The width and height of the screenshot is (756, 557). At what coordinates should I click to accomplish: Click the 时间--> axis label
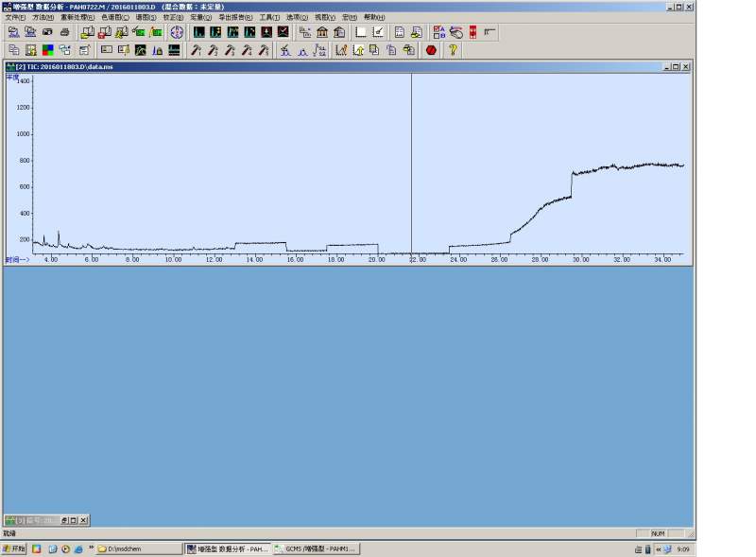[17, 260]
